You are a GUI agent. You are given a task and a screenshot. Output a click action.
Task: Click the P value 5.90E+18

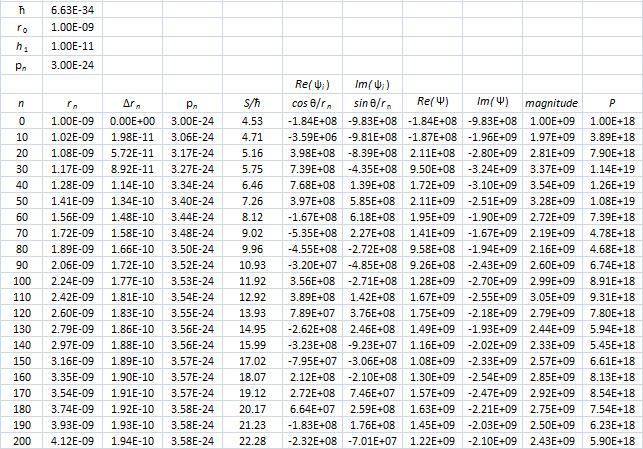point(611,441)
